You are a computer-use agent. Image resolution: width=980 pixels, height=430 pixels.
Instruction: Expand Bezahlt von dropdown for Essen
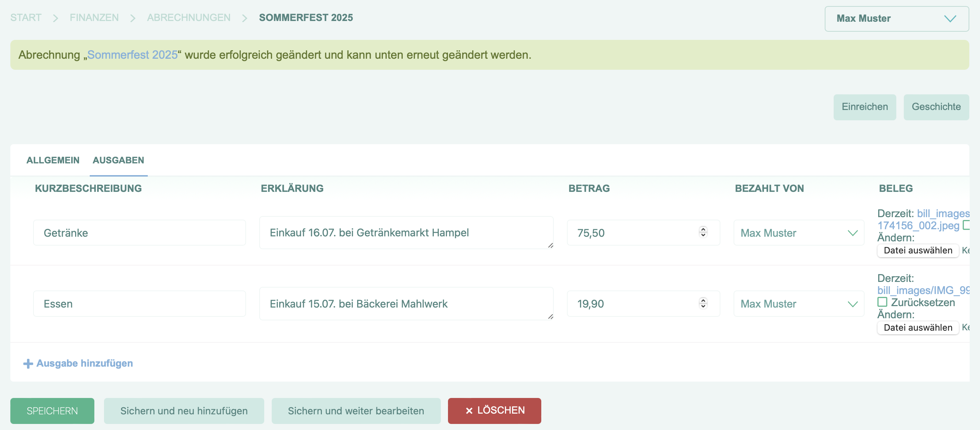(x=798, y=304)
